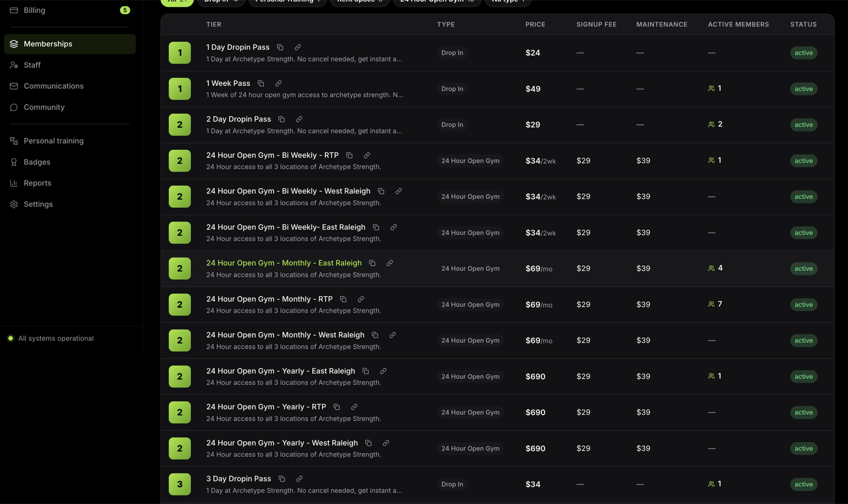Click active status of 1 Day Dropin Pass
848x504 pixels.
pos(803,53)
